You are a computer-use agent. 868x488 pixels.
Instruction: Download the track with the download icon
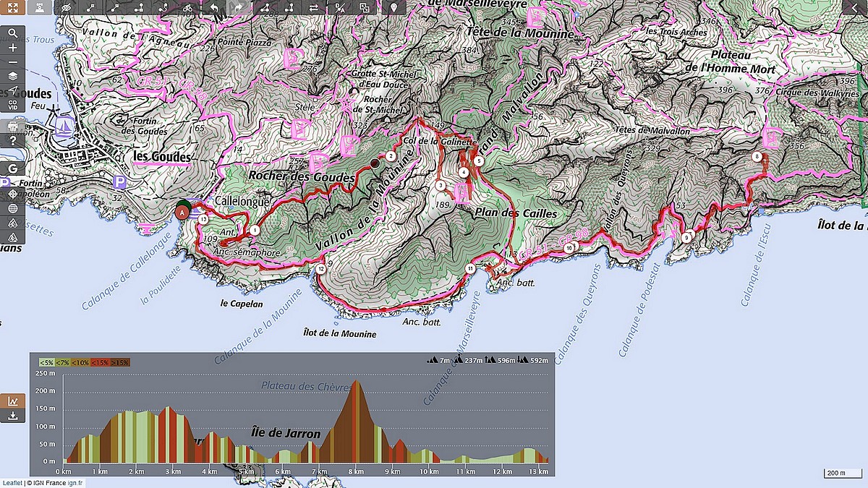click(x=13, y=415)
